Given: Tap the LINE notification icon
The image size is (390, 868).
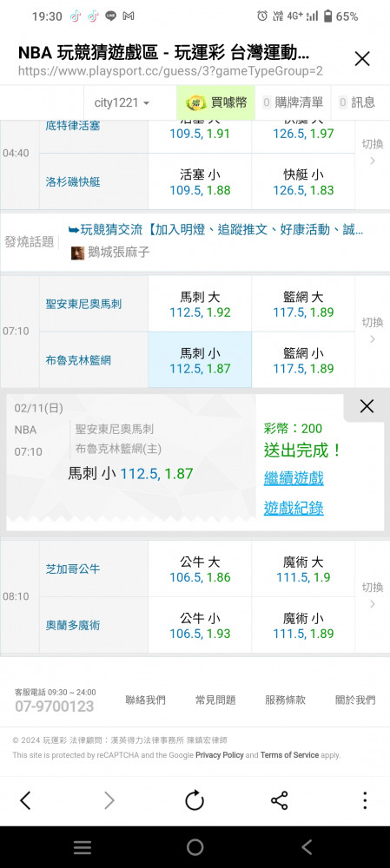Looking at the screenshot, I should click(x=111, y=16).
